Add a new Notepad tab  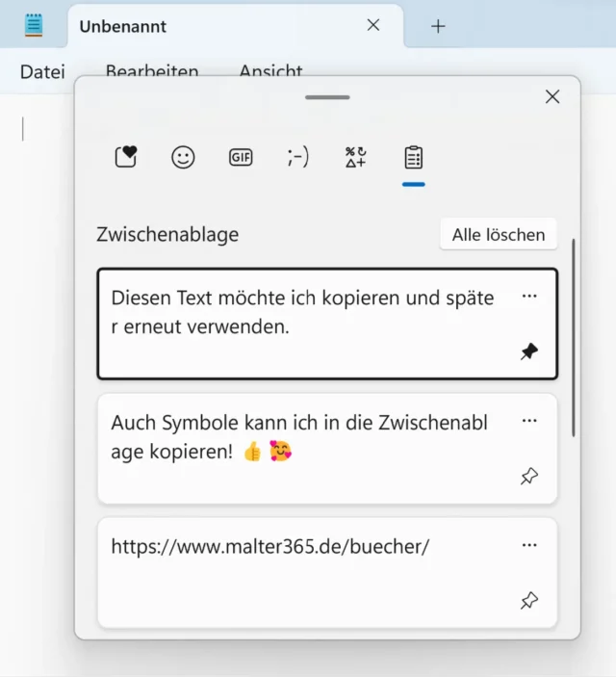[x=438, y=26]
